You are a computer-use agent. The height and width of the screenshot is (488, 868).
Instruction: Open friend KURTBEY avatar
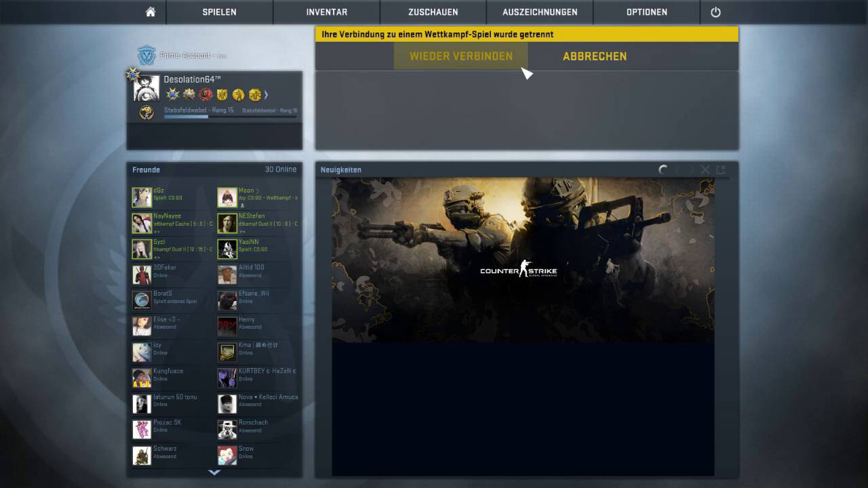(227, 378)
